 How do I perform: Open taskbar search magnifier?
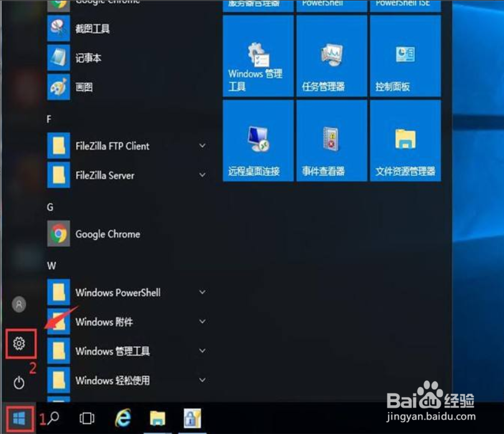54,418
